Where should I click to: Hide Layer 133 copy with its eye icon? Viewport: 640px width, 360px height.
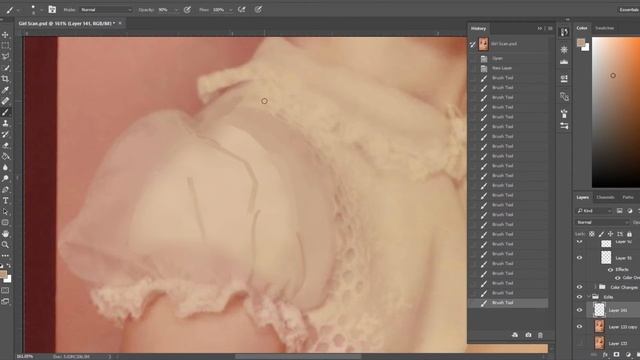[579, 327]
